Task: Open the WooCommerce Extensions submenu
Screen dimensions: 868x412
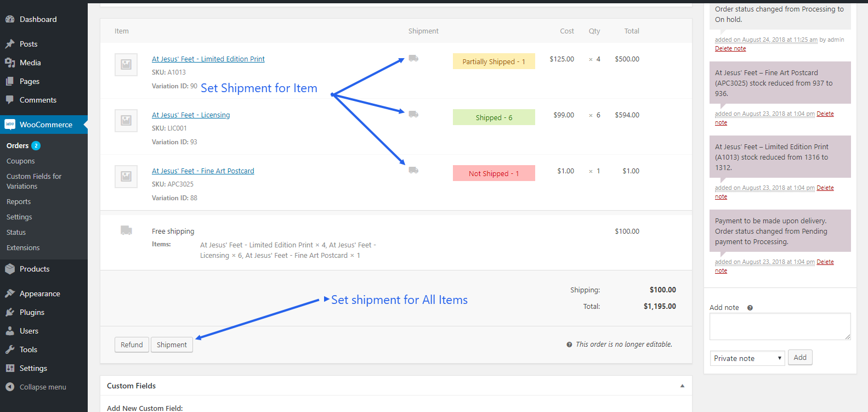Action: click(x=23, y=247)
